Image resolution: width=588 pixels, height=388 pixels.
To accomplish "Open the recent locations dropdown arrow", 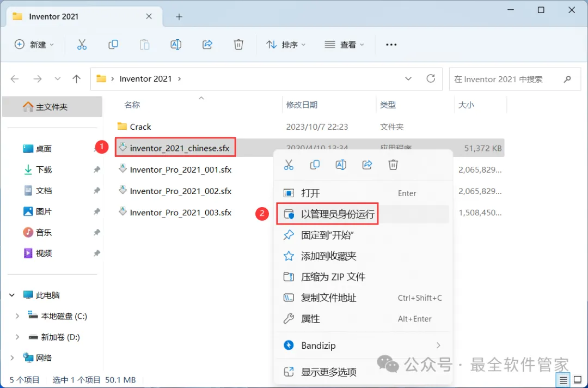I will point(57,79).
